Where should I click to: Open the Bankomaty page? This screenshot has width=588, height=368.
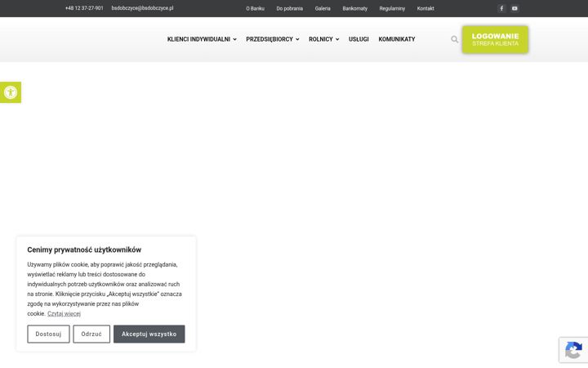tap(354, 8)
